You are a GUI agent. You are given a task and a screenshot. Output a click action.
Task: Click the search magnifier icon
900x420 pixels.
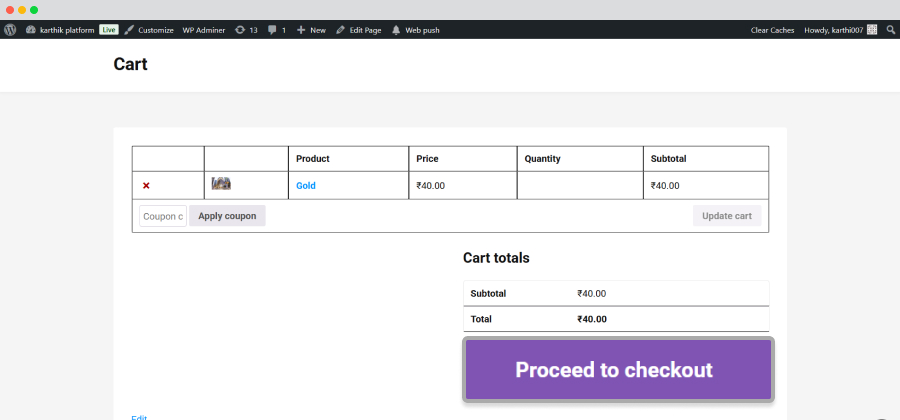[891, 30]
